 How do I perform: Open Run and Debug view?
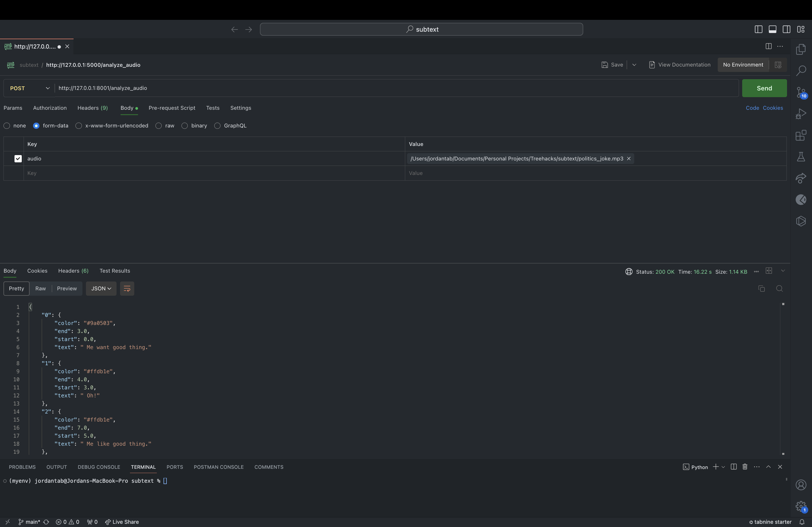pos(801,114)
